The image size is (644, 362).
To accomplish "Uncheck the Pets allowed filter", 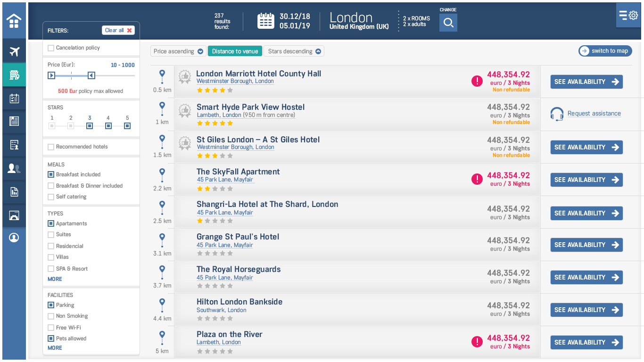I will point(51,338).
